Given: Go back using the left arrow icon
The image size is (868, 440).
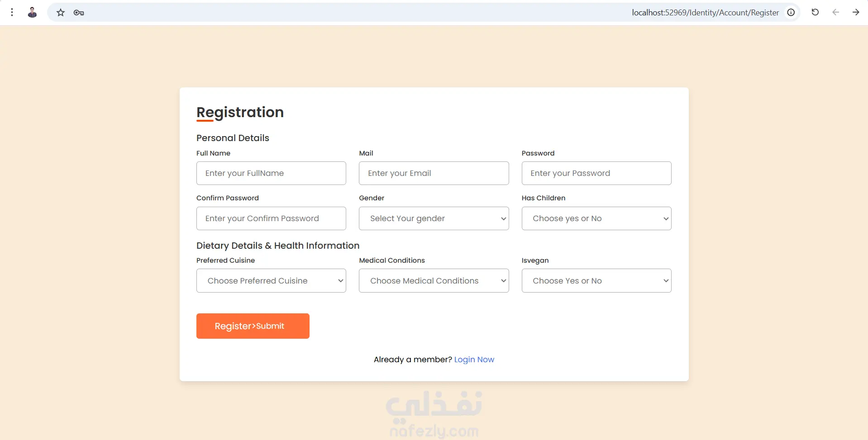Looking at the screenshot, I should [835, 12].
